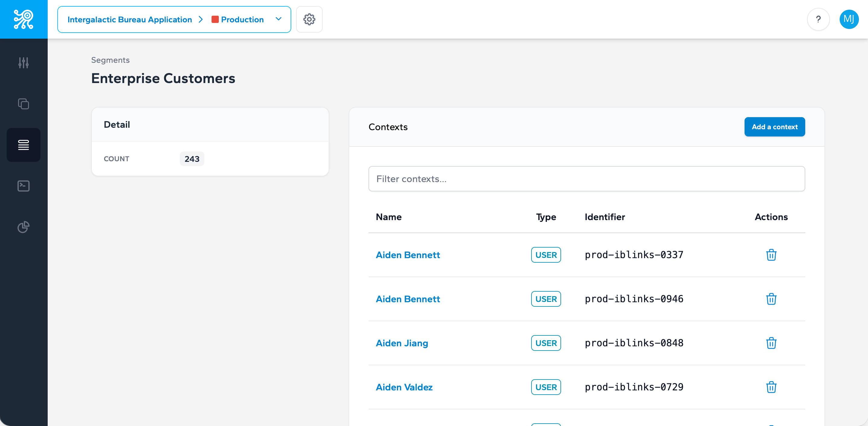Open the metrics pie chart icon
This screenshot has width=868, height=426.
pos(23,227)
